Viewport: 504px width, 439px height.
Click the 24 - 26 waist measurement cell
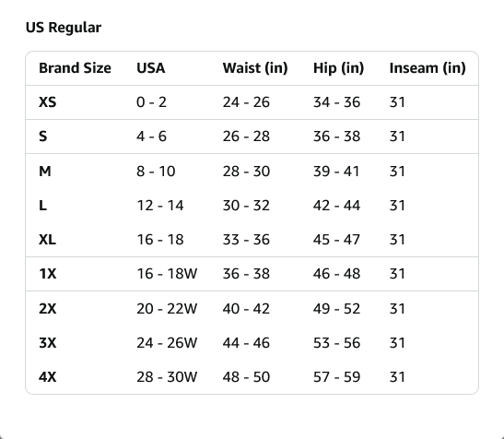click(246, 102)
